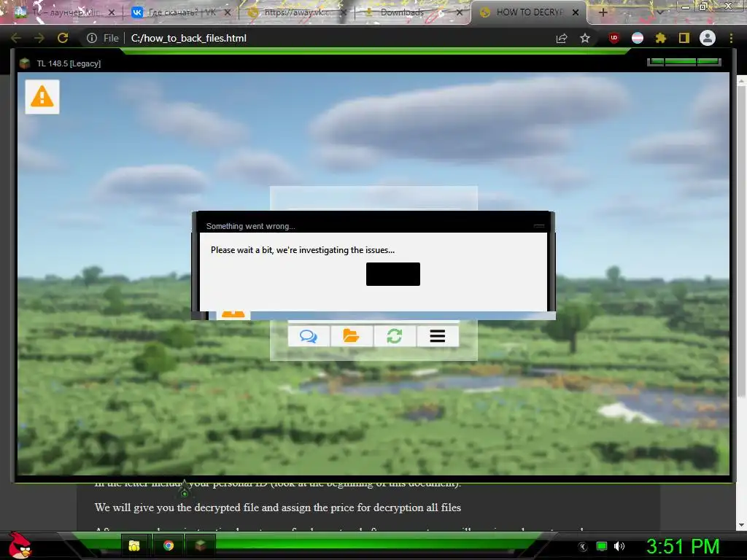Minimize the Something went wrong dialog
The width and height of the screenshot is (747, 560).
click(x=539, y=226)
